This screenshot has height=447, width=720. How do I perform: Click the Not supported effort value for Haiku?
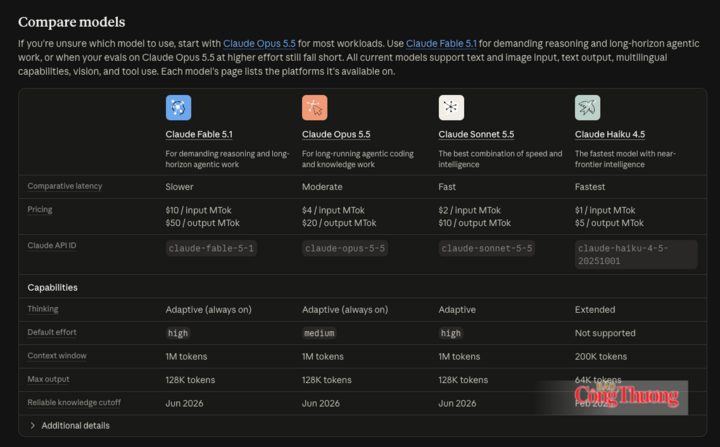coord(605,333)
